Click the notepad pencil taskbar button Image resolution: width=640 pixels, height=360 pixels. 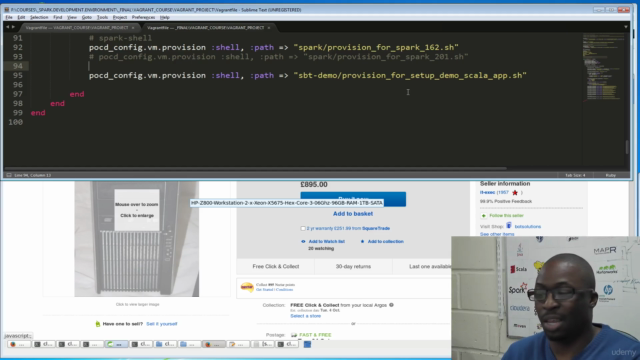coord(238,344)
